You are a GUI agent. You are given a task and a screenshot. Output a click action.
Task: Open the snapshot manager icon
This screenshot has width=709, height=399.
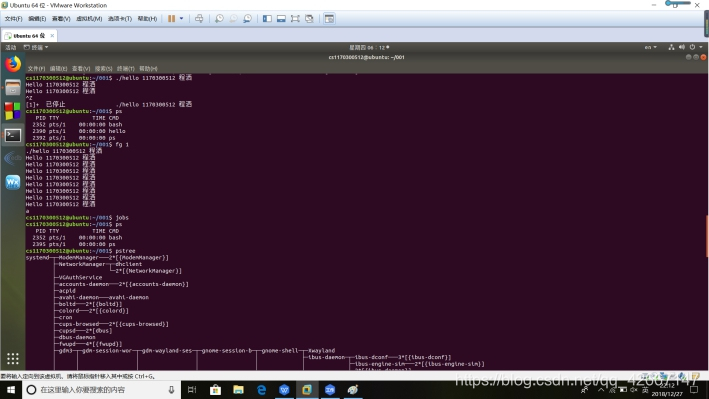pyautogui.click(x=247, y=19)
